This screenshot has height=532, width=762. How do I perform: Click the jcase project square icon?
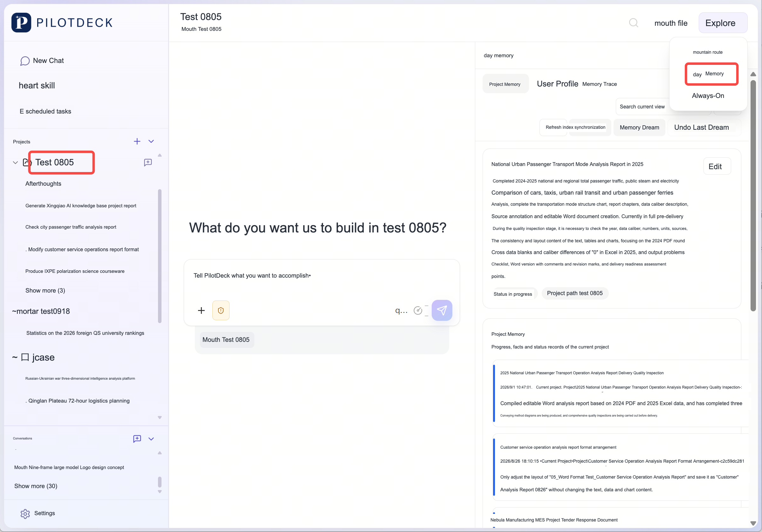tap(25, 357)
